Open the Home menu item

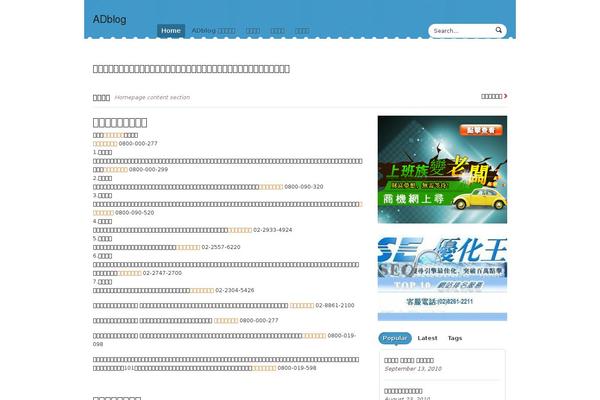point(171,31)
